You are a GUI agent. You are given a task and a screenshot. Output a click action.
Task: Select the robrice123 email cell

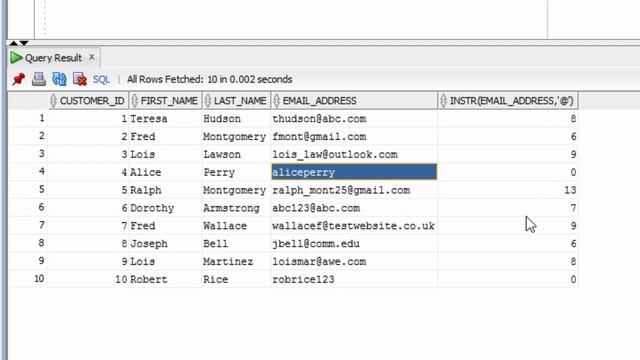(x=354, y=280)
